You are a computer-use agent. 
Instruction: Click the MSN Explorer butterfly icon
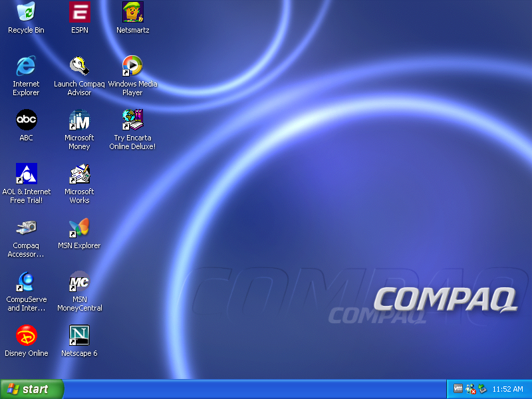[79, 227]
